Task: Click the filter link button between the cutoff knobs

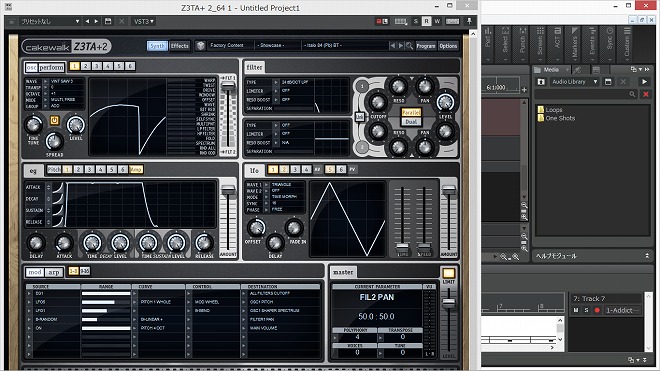Action: (x=359, y=116)
